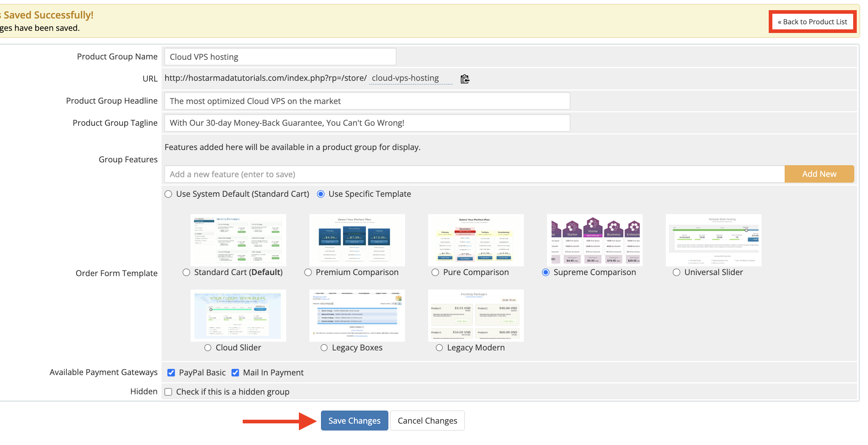
Task: Copy the store URL via clipboard icon
Action: pyautogui.click(x=465, y=79)
